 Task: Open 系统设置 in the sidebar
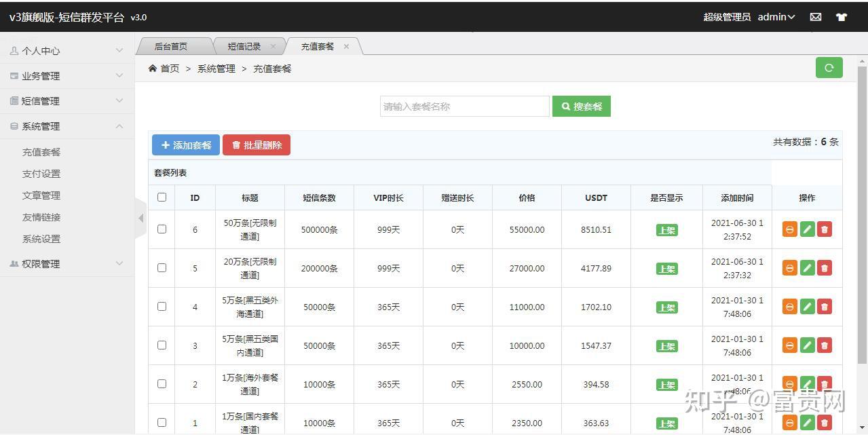click(41, 239)
